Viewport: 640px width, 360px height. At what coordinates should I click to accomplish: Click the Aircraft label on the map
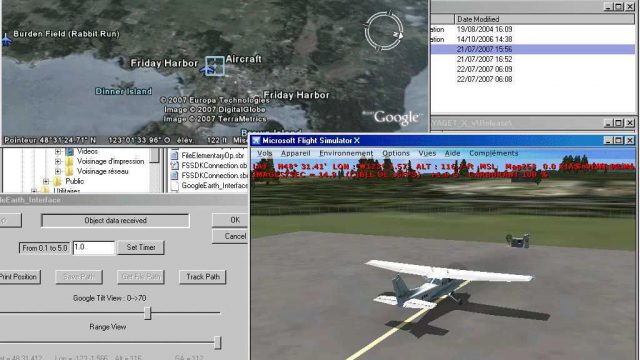244,59
